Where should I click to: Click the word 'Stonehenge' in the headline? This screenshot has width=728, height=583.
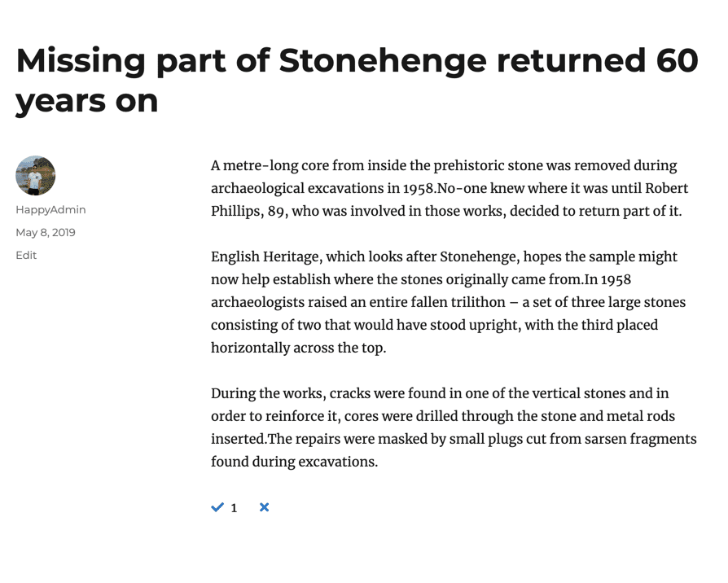pyautogui.click(x=383, y=60)
